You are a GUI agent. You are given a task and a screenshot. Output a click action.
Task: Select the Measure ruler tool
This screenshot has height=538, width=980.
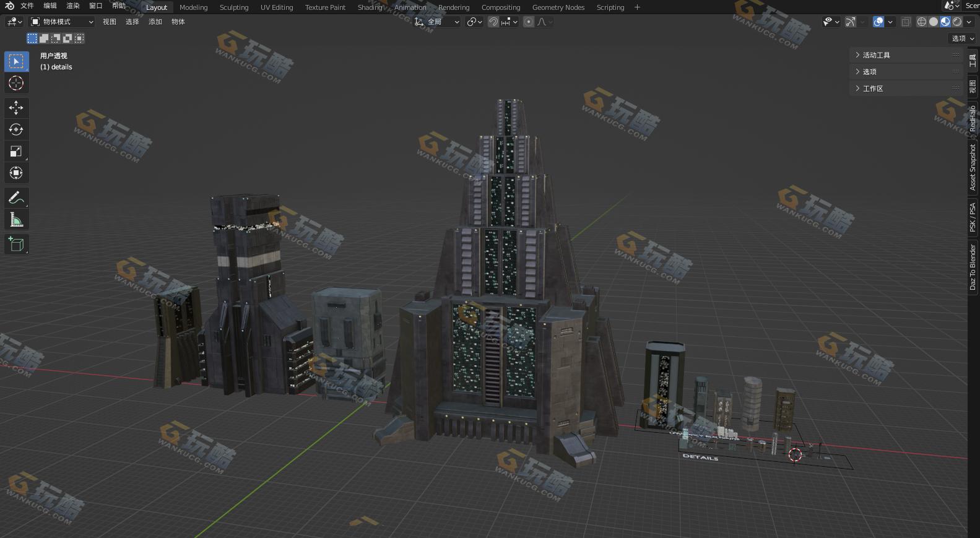pyautogui.click(x=17, y=220)
